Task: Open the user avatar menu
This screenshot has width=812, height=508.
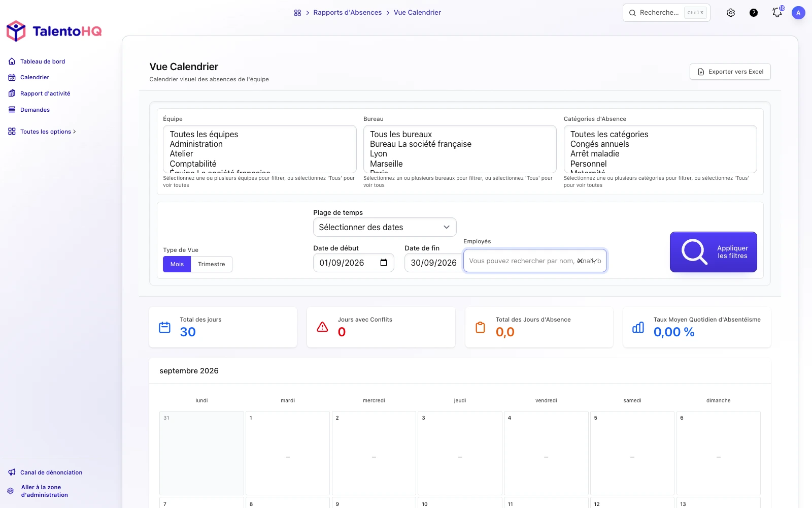Action: 798,13
